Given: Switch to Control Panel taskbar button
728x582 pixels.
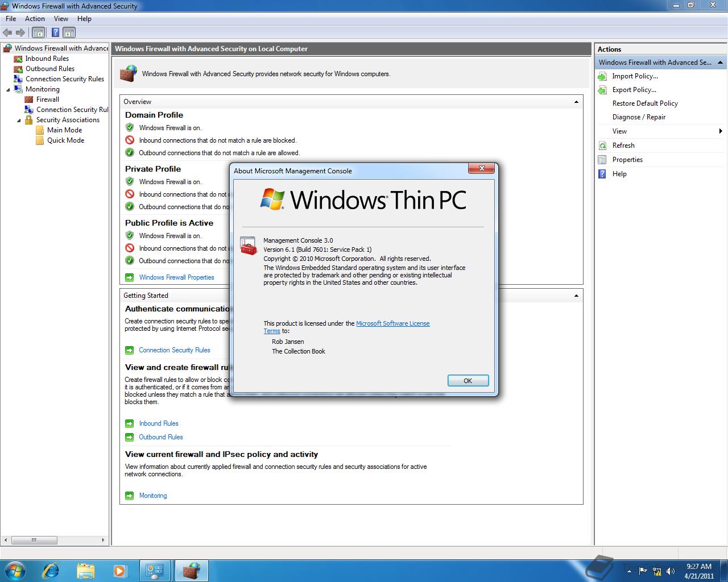Looking at the screenshot, I should (x=155, y=571).
